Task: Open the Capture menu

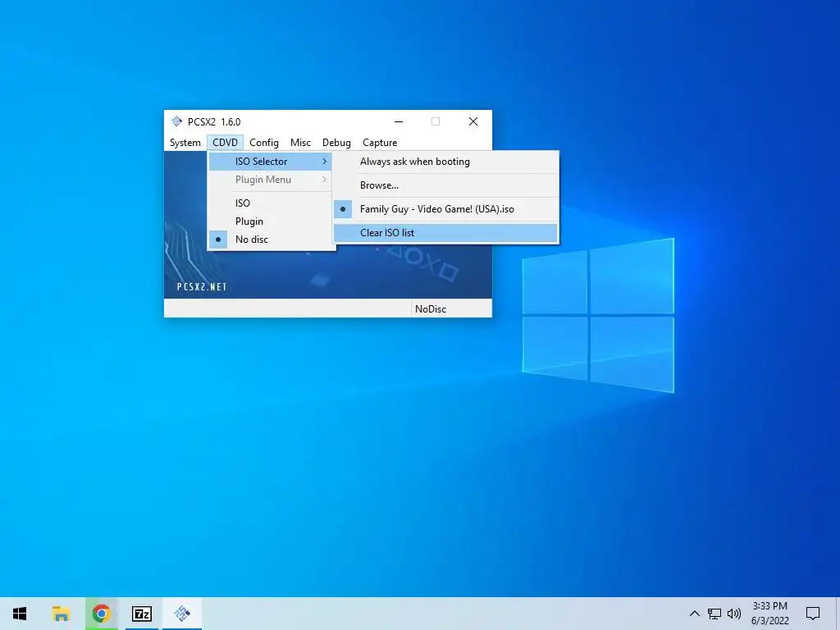Action: (x=380, y=143)
